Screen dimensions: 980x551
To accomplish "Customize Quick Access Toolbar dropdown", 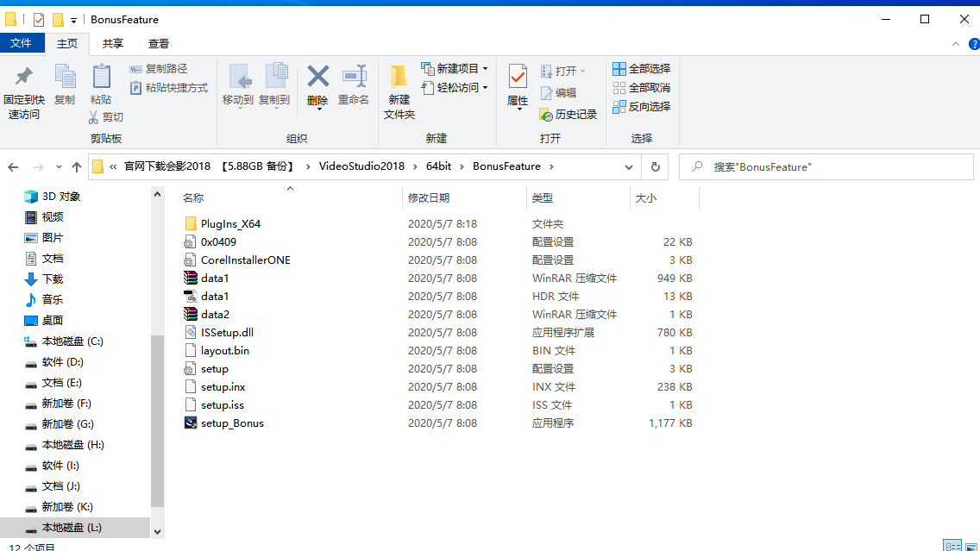I will (x=73, y=21).
